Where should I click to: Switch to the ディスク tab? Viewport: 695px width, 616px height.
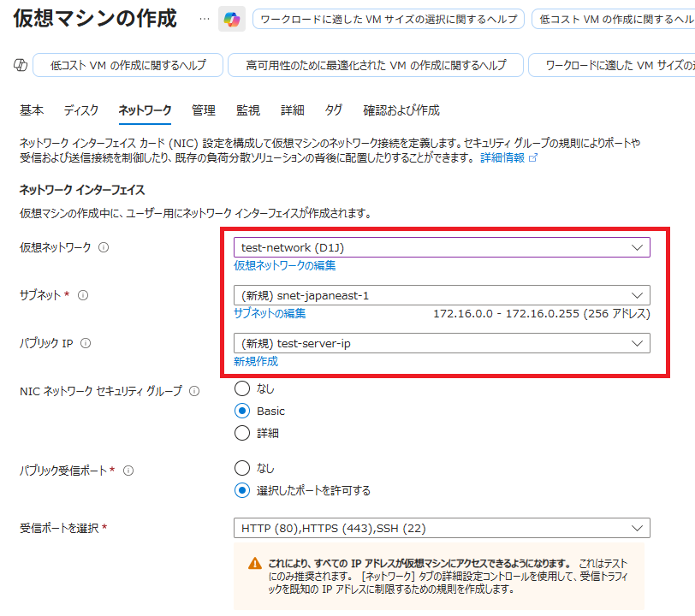click(x=81, y=110)
